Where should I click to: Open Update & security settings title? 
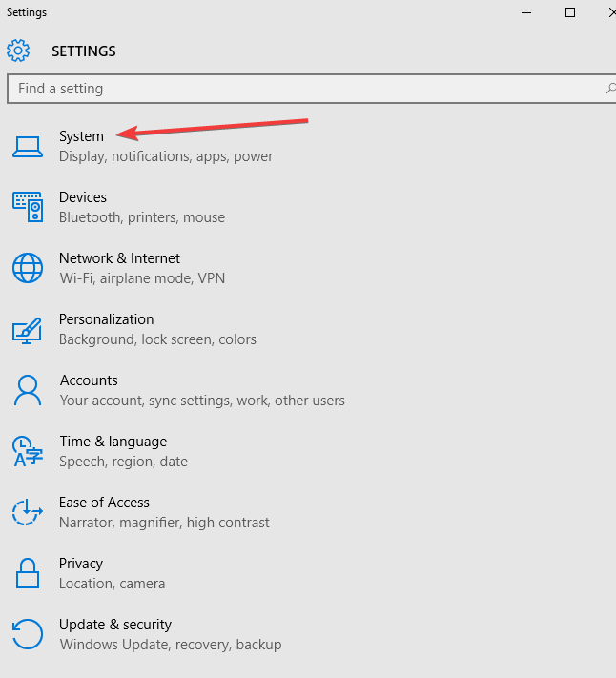115,625
